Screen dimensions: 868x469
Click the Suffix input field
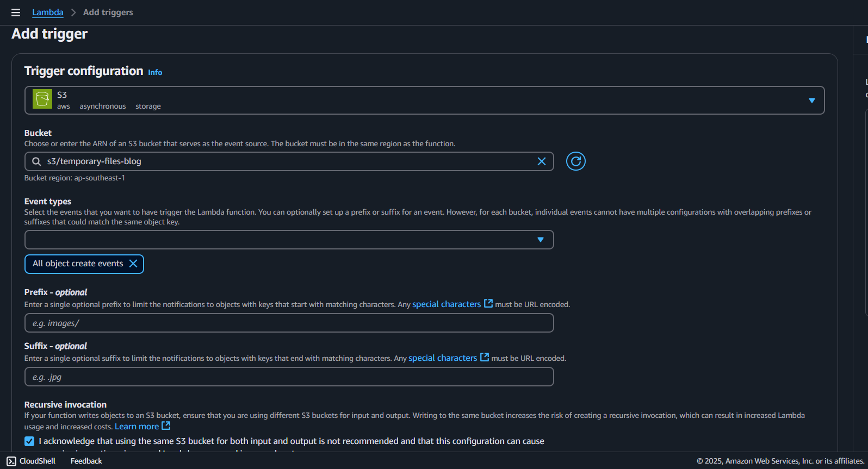(x=289, y=377)
